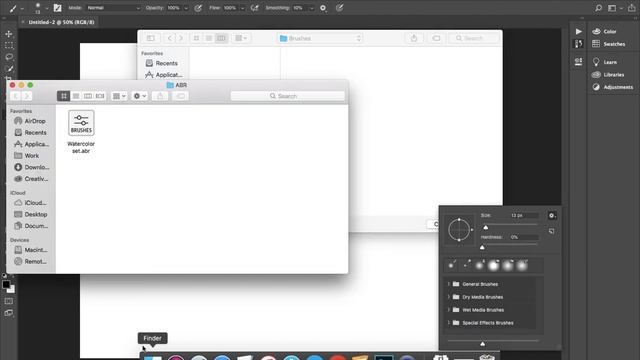Open Work folder in Finder sidebar
Screen dimensions: 640x360
pos(27,156)
